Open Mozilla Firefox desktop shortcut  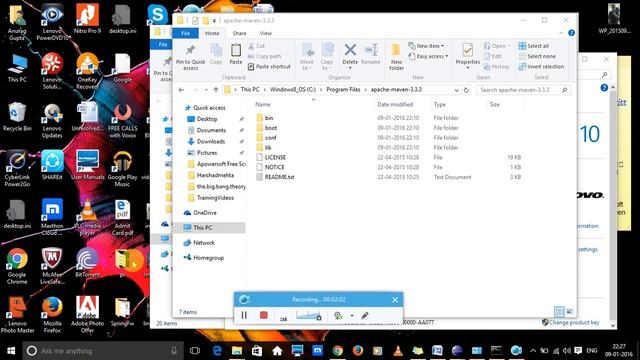[52, 315]
